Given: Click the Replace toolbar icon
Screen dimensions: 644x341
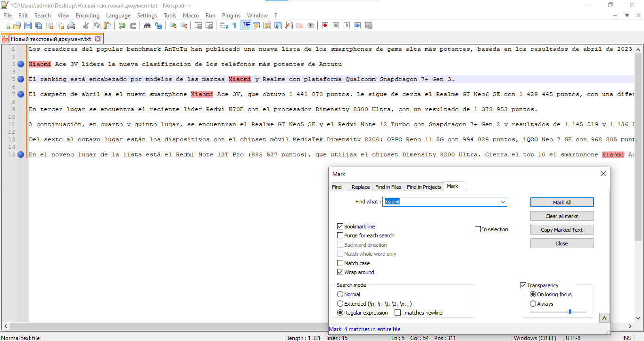Looking at the screenshot, I should pyautogui.click(x=158, y=25).
